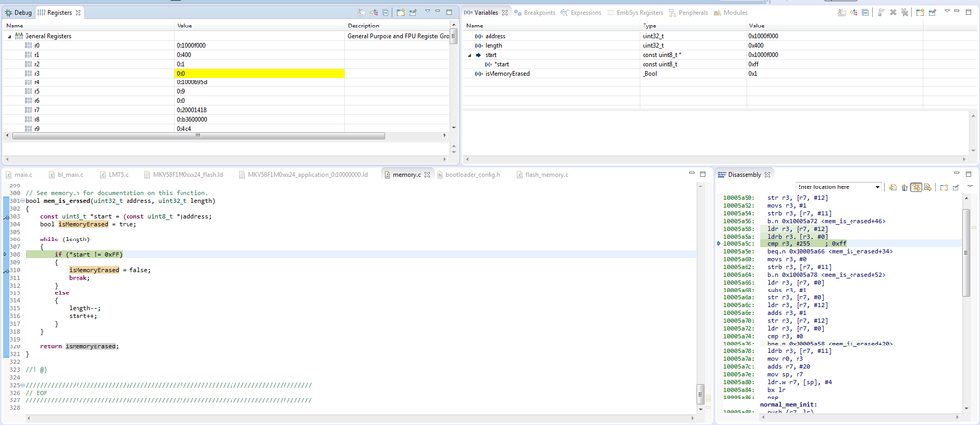The height and width of the screenshot is (425, 980).
Task: Click Open New View icon in Variables toolbar
Action: (920, 12)
